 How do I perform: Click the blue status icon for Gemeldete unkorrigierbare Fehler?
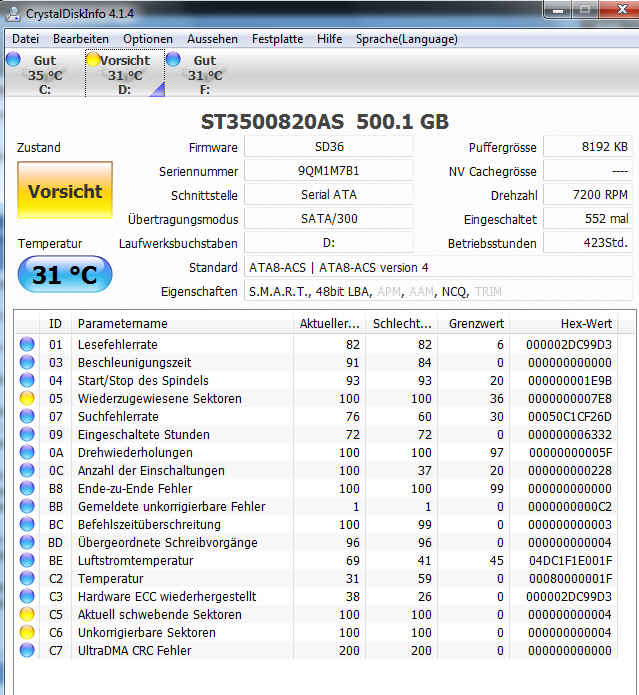point(27,506)
